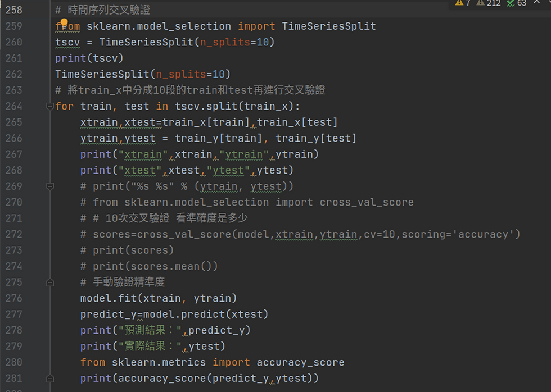Click 'train_y[train]' on line 266
Screen dimensions: 551x392
tap(219, 138)
